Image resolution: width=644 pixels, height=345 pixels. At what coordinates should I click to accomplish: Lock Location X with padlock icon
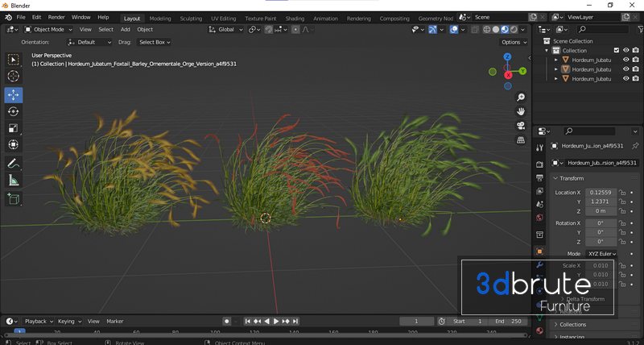(622, 193)
